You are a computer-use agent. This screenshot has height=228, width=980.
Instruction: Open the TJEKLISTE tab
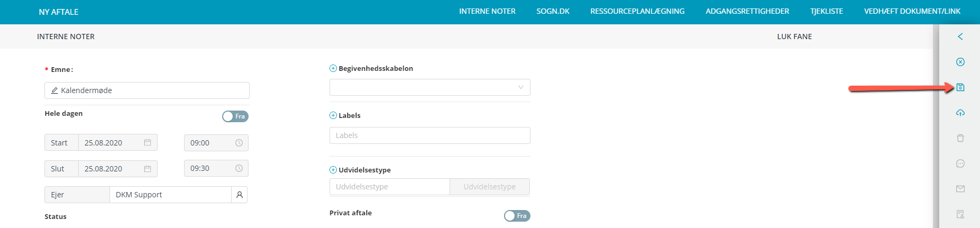827,11
